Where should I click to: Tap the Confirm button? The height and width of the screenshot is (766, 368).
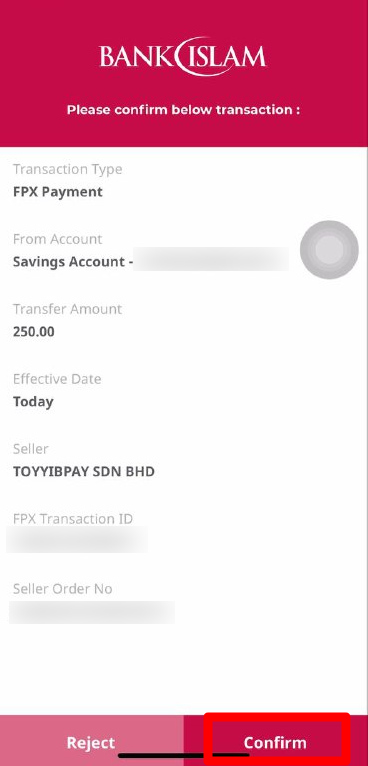pyautogui.click(x=276, y=742)
